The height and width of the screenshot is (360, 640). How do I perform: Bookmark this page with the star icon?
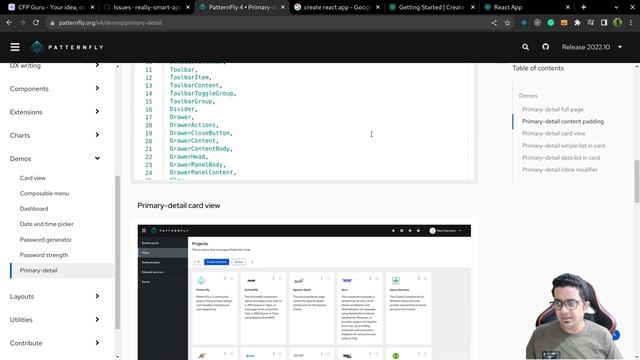click(507, 23)
